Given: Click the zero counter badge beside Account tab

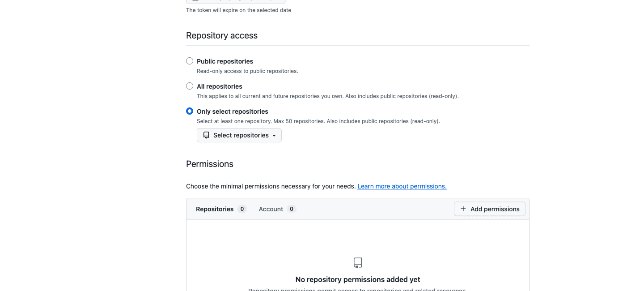Looking at the screenshot, I should [x=292, y=209].
